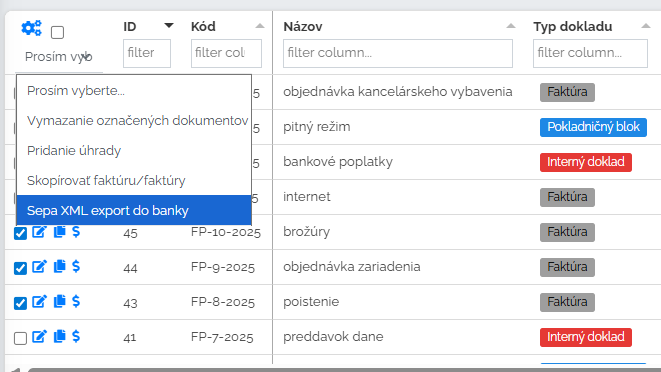Sort by Typ dokladu column arrow
661x372 pixels.
(645, 26)
